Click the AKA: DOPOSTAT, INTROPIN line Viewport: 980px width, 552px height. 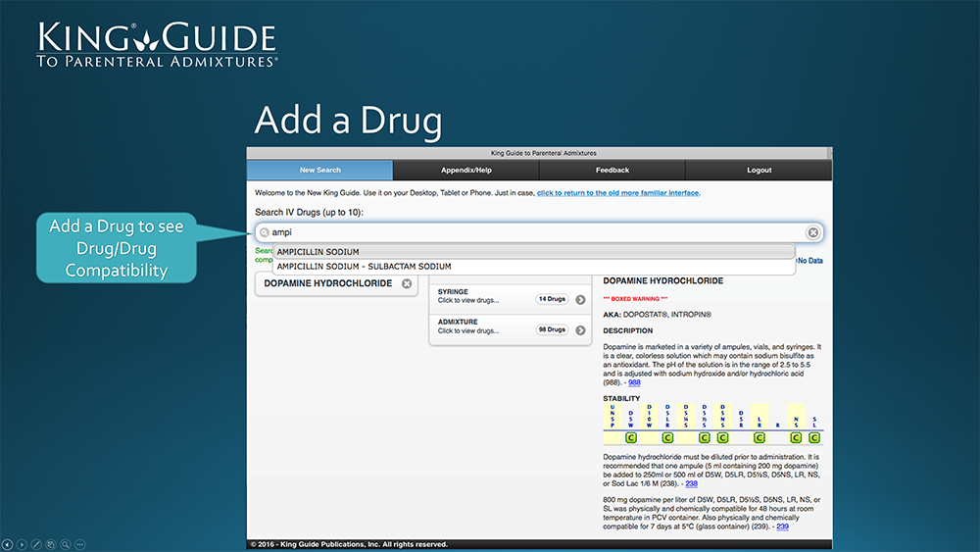pyautogui.click(x=657, y=315)
